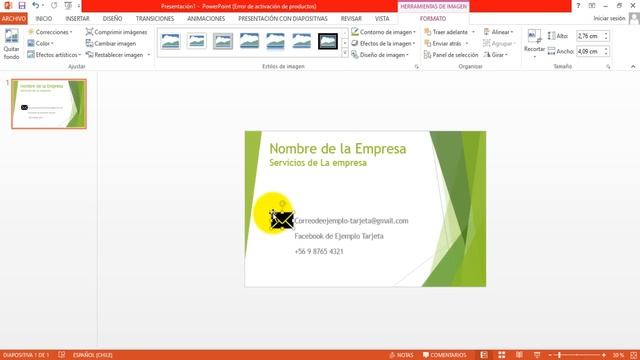Click Cambiar imagen
Viewport: 640px width, 360px height.
(x=111, y=43)
